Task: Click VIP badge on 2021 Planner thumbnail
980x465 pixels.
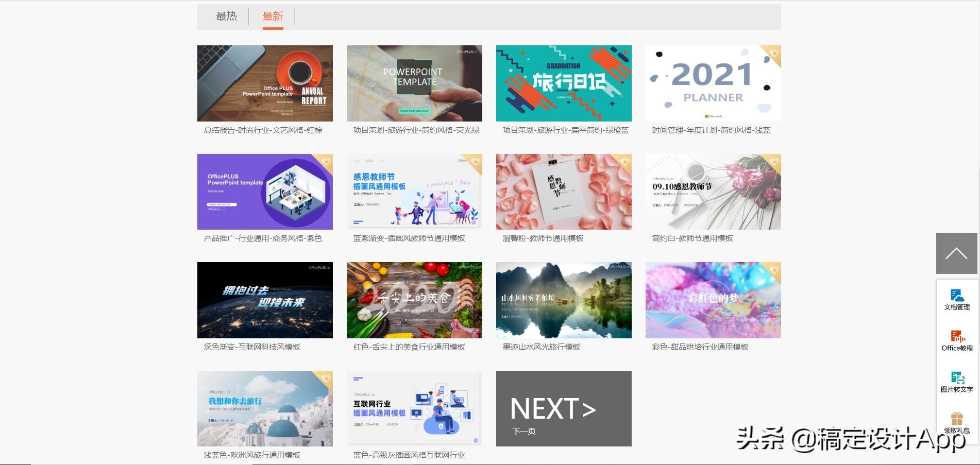Action: pos(774,53)
